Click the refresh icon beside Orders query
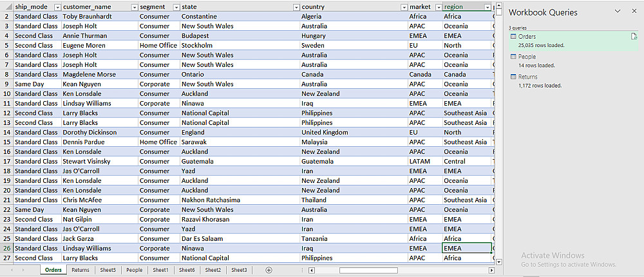644x277 pixels. coord(633,37)
